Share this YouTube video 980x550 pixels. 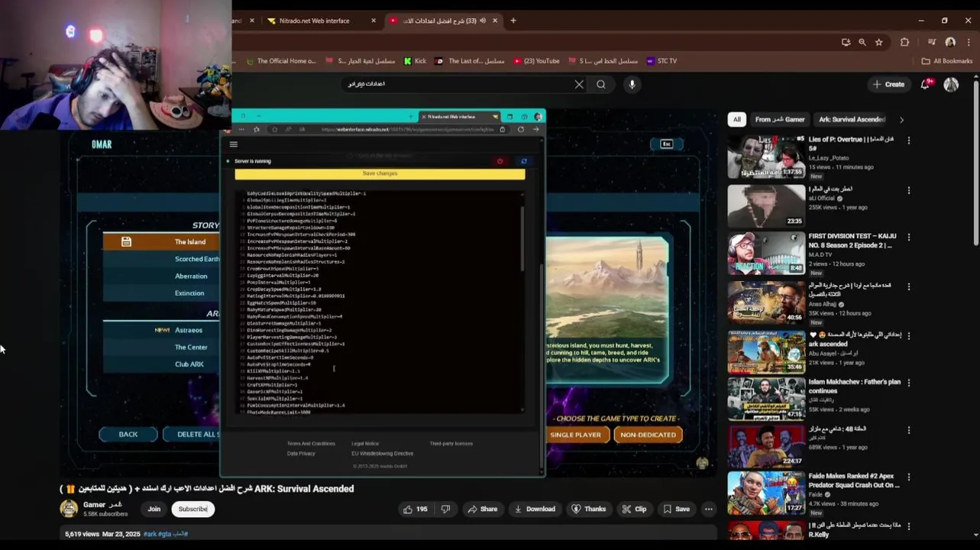(483, 509)
